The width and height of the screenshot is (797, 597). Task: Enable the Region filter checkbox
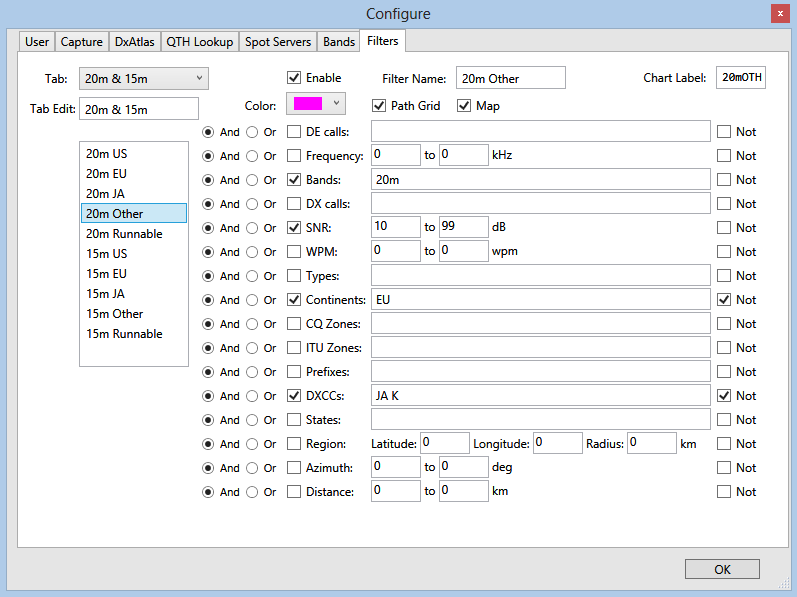[294, 444]
